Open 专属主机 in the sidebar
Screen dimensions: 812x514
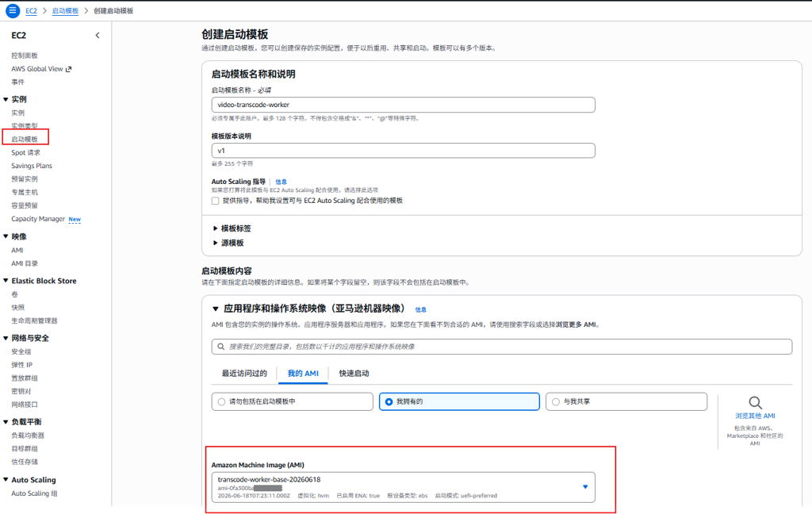pyautogui.click(x=25, y=192)
